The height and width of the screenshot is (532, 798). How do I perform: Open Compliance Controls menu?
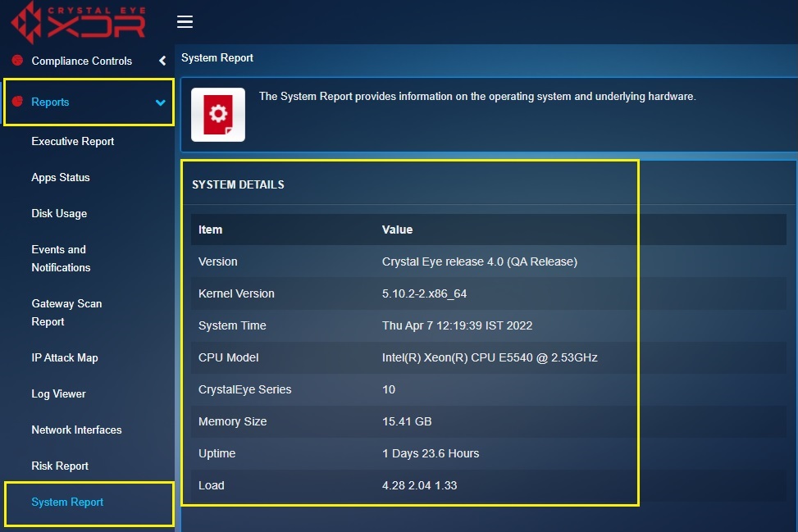coord(82,61)
